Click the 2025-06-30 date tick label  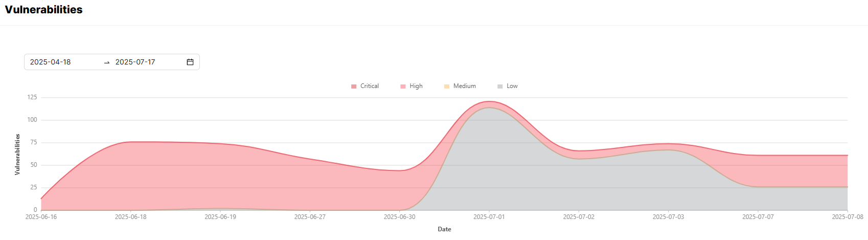399,217
